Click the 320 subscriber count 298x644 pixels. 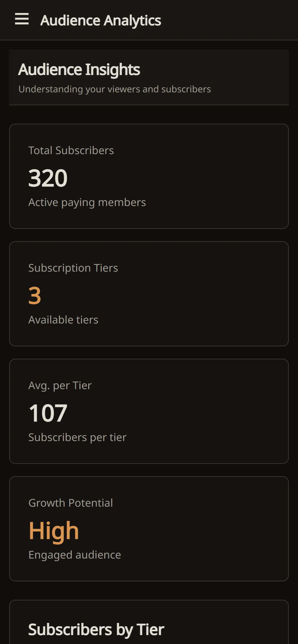48,178
